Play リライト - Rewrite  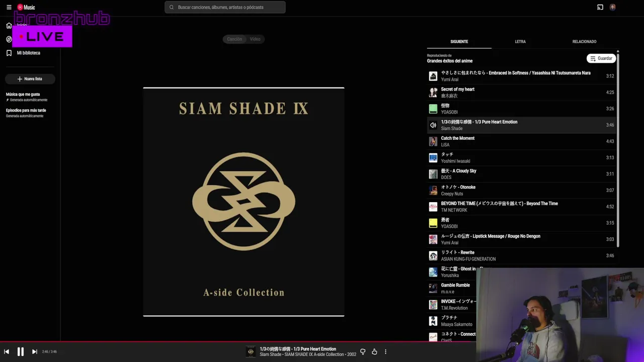click(x=521, y=256)
